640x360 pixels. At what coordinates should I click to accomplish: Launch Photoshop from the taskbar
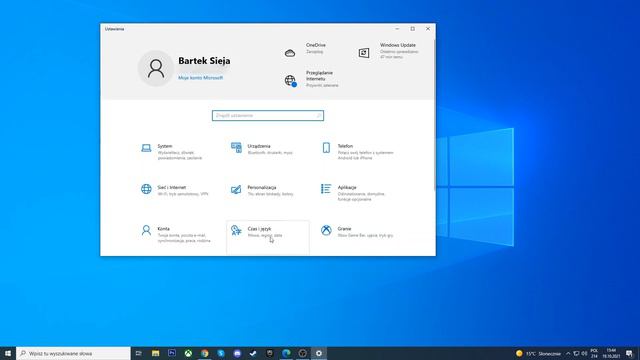pos(172,353)
